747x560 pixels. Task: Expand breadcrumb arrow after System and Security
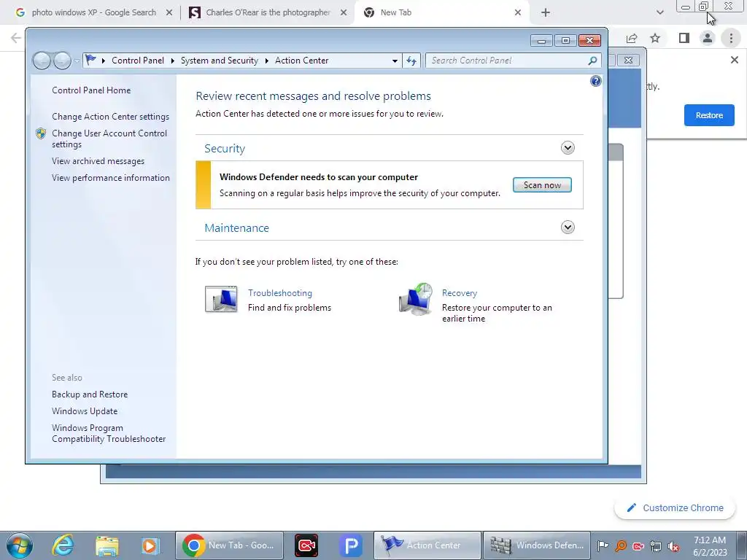266,61
